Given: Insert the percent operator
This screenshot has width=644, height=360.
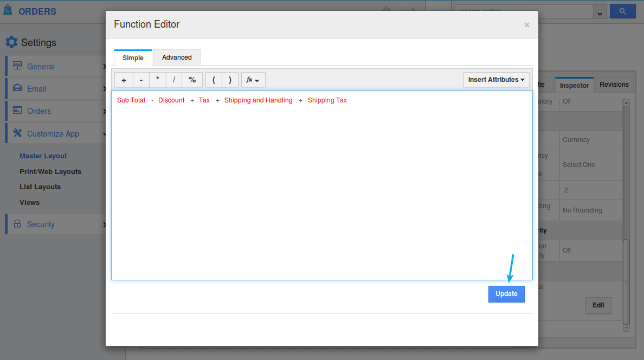Looking at the screenshot, I should pos(192,80).
